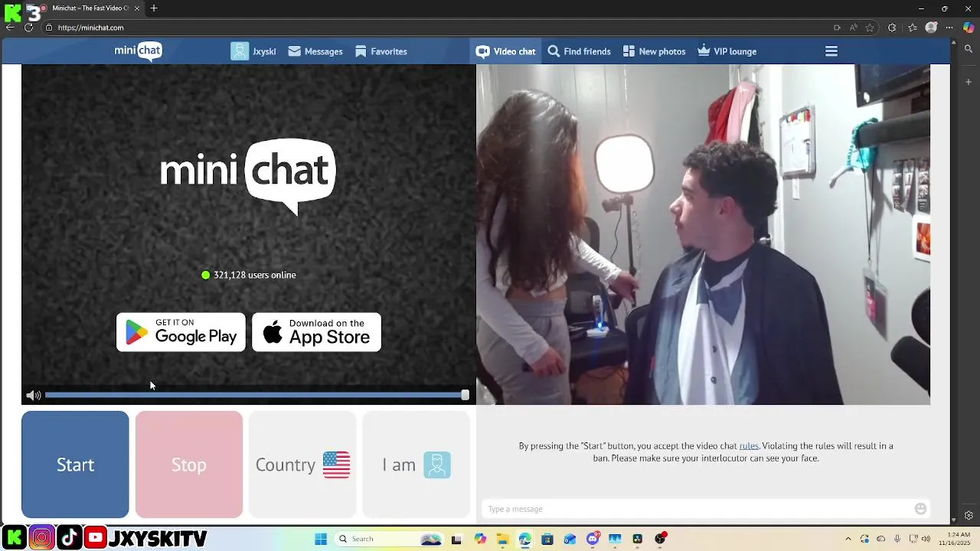
Task: Click the Stop button
Action: (189, 465)
